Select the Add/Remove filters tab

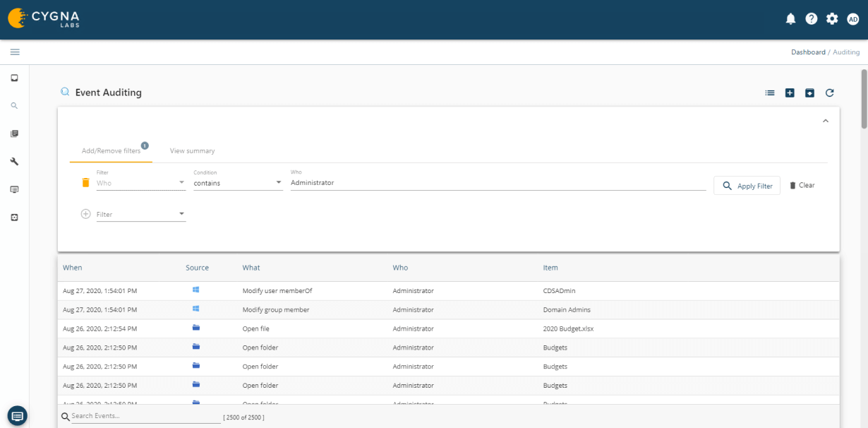(113, 150)
